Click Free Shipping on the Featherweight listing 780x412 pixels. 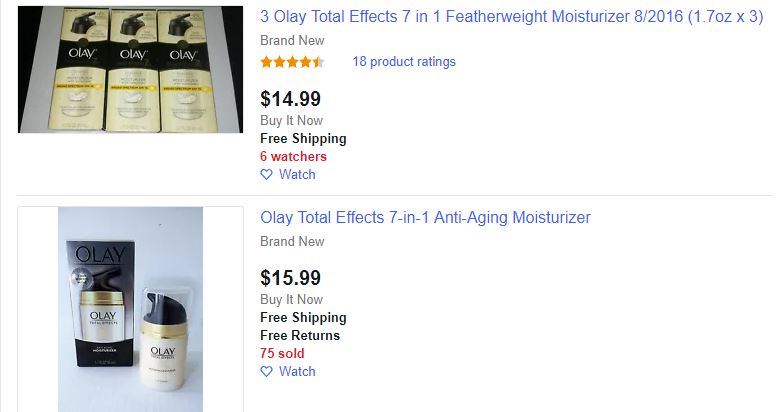pyautogui.click(x=303, y=138)
